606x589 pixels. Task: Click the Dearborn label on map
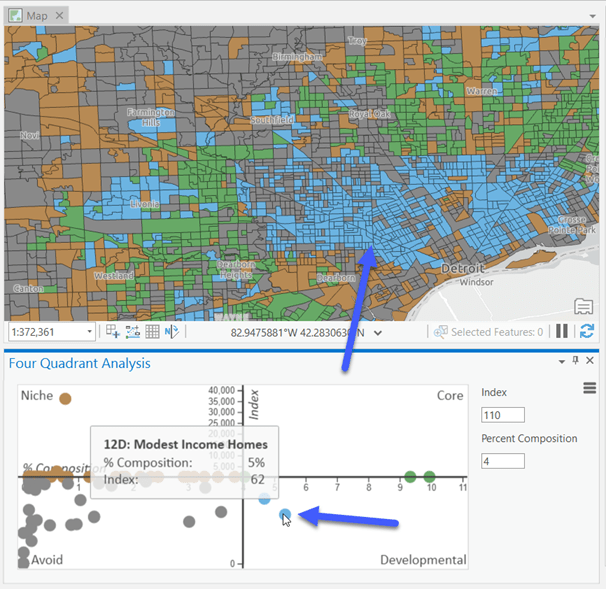click(x=336, y=278)
